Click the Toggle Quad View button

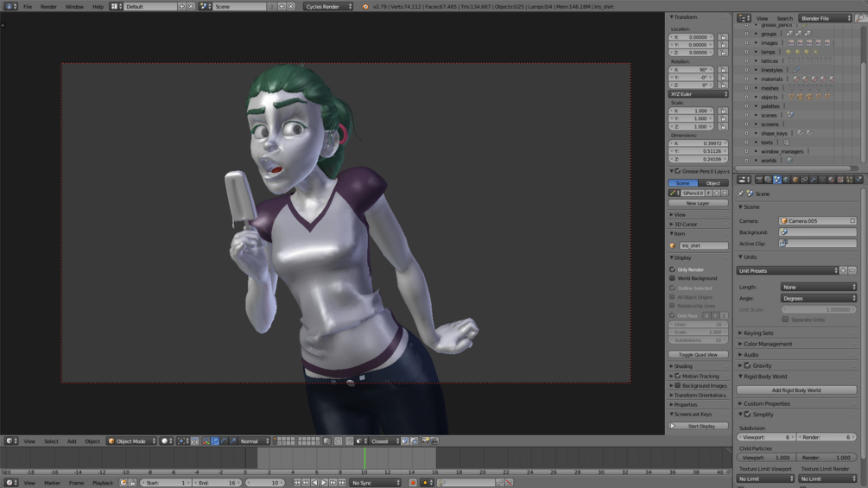tap(698, 355)
